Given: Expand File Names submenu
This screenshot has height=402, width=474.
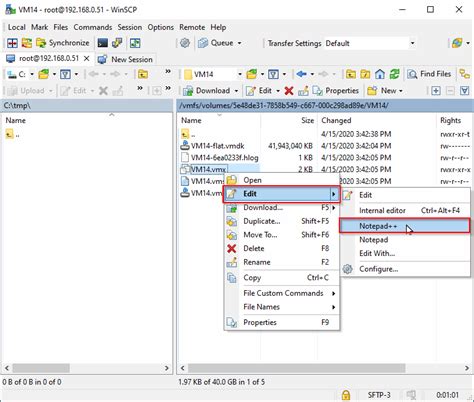Looking at the screenshot, I should [x=282, y=307].
